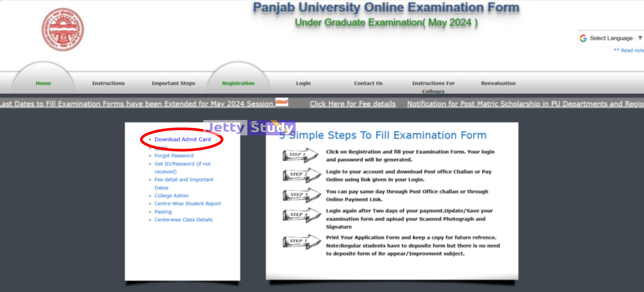644x292 pixels.
Task: Click the step 2 text about Post office Challan
Action: click(409, 175)
